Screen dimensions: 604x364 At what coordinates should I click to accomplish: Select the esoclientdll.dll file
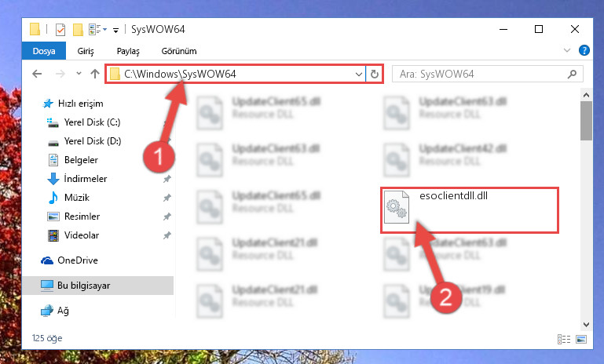pyautogui.click(x=469, y=210)
